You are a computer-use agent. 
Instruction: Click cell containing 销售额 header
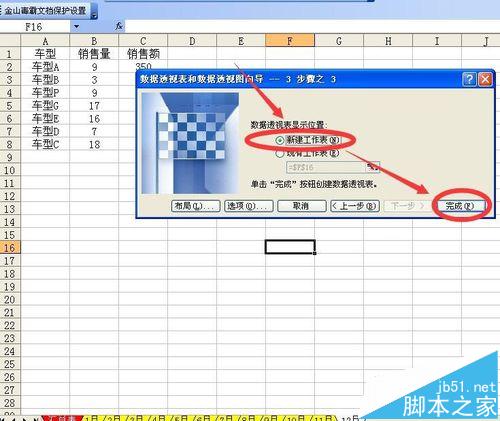point(143,54)
